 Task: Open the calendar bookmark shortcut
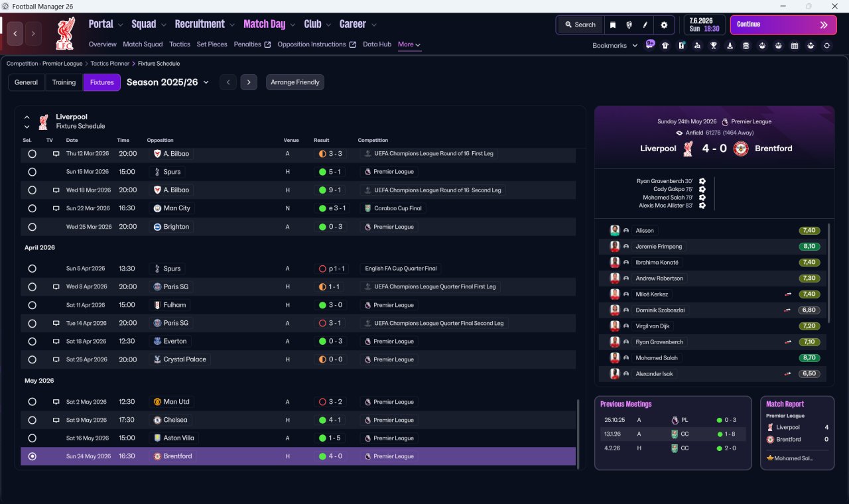795,46
